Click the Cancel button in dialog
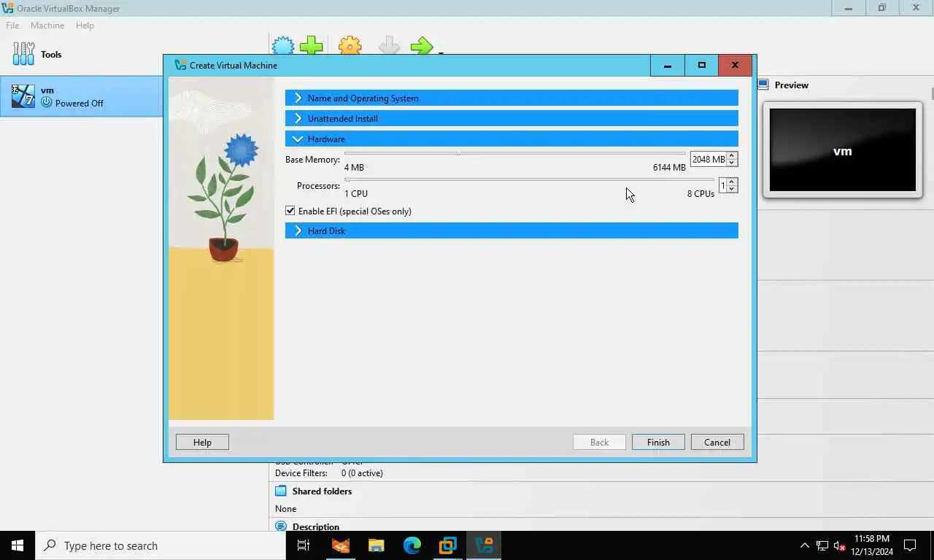 pyautogui.click(x=717, y=442)
